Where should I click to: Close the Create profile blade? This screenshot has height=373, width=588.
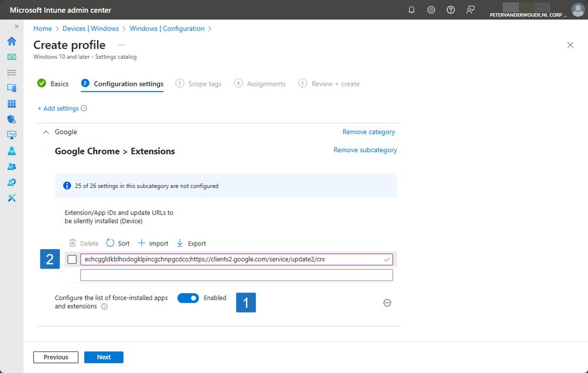(570, 45)
